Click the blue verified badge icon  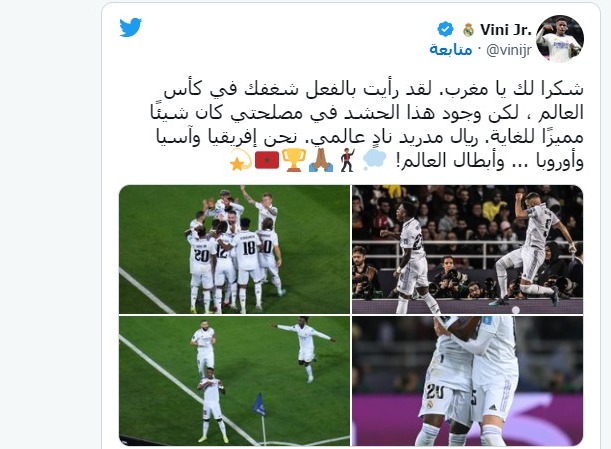(x=445, y=29)
